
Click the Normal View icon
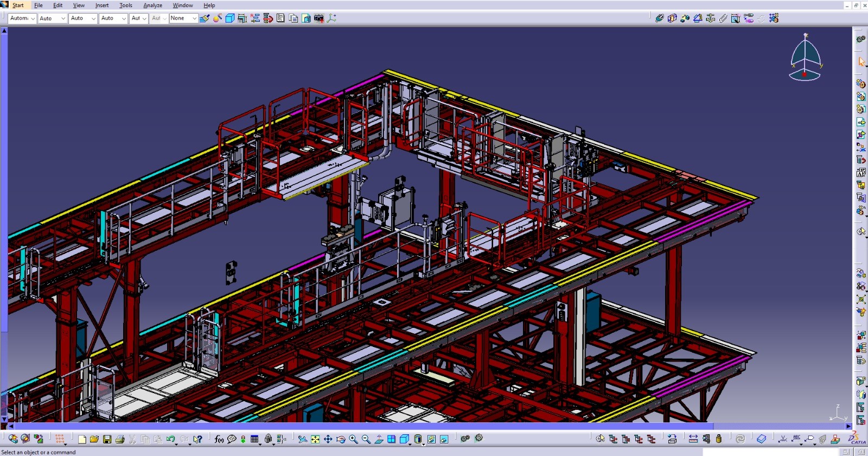(379, 439)
